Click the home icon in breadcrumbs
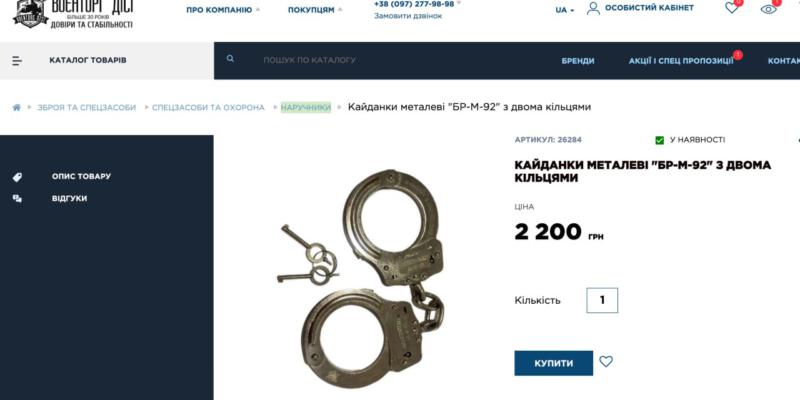 (17, 108)
